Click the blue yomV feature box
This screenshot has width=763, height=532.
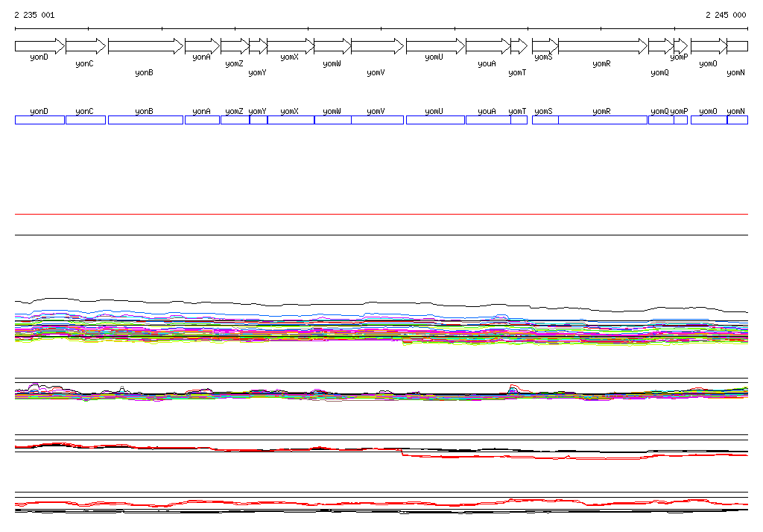point(377,120)
